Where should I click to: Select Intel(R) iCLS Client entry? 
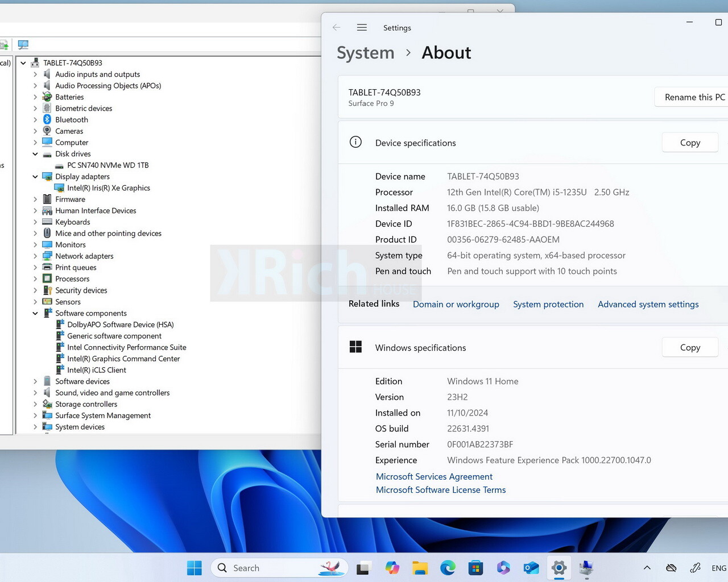click(97, 370)
